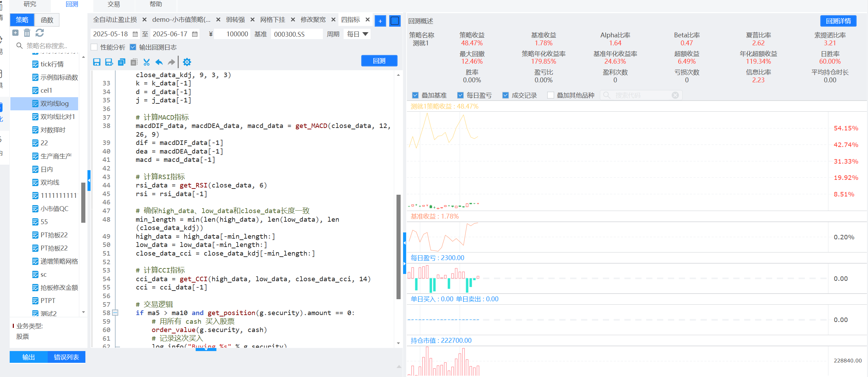Save the current strategy code
This screenshot has width=868, height=377.
coord(97,62)
